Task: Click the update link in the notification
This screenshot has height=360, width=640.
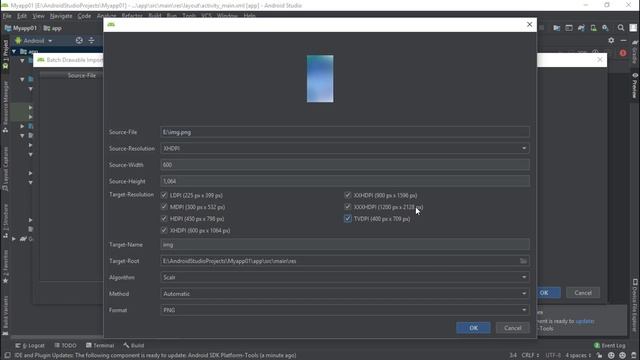Action: coord(584,321)
